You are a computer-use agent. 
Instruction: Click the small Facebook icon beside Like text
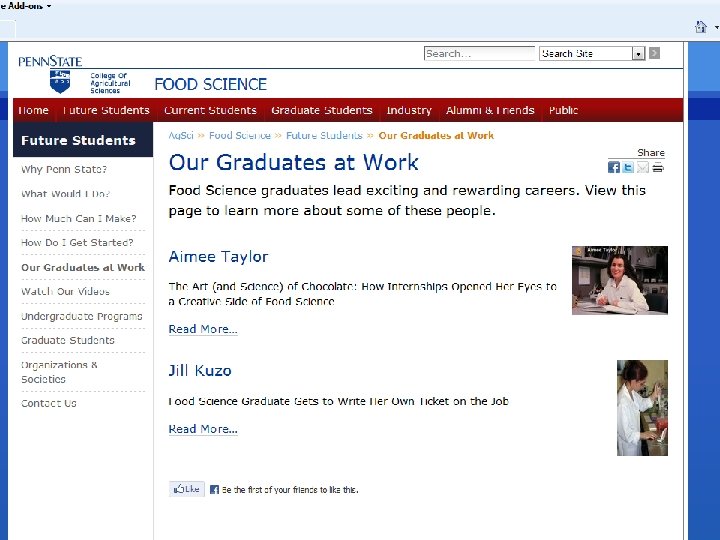tap(214, 489)
